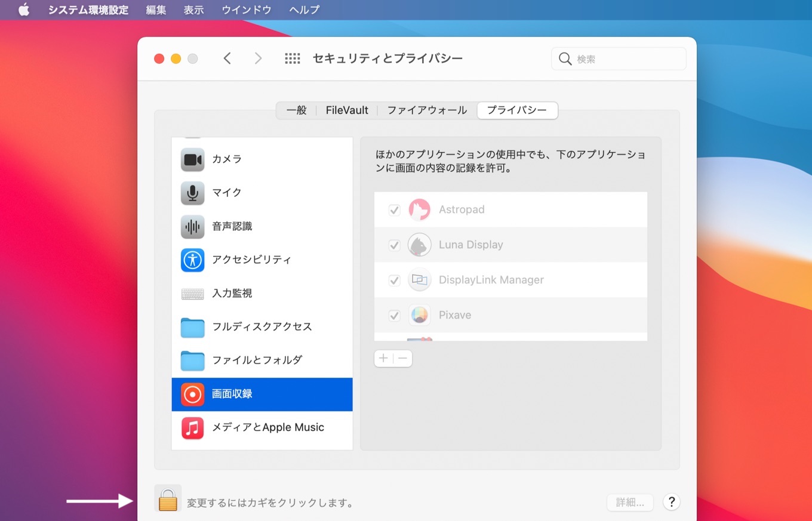812x521 pixels.
Task: Show all preferences grid icon
Action: click(x=292, y=58)
